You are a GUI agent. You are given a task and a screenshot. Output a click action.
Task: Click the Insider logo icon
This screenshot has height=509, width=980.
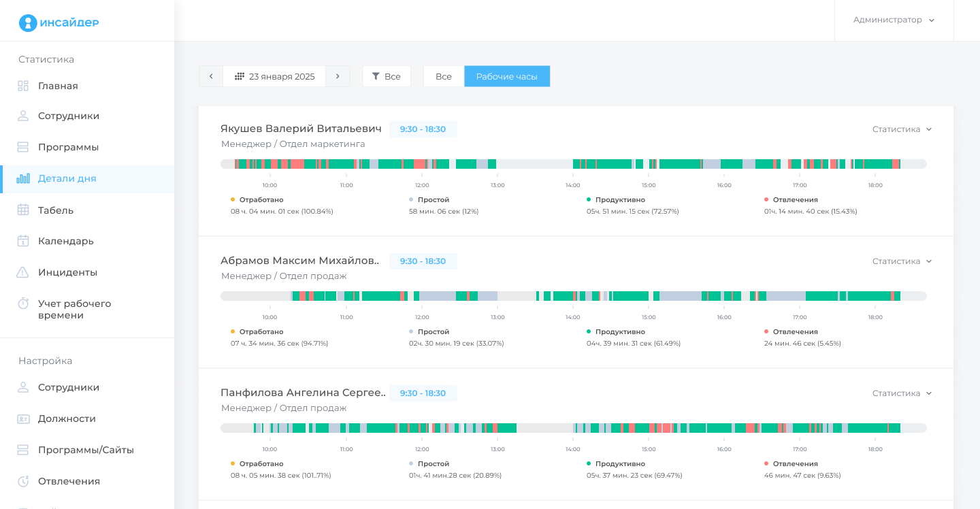click(28, 23)
